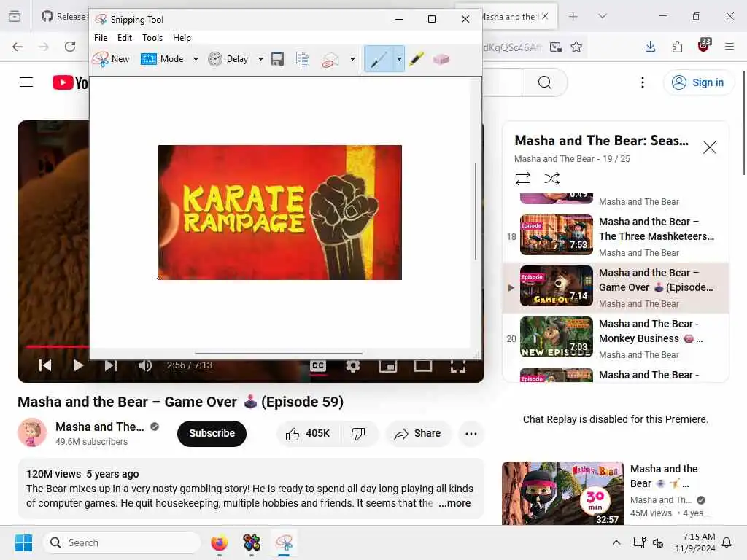Toggle loop playlist
Viewport: 747px width, 560px height.
pos(522,179)
